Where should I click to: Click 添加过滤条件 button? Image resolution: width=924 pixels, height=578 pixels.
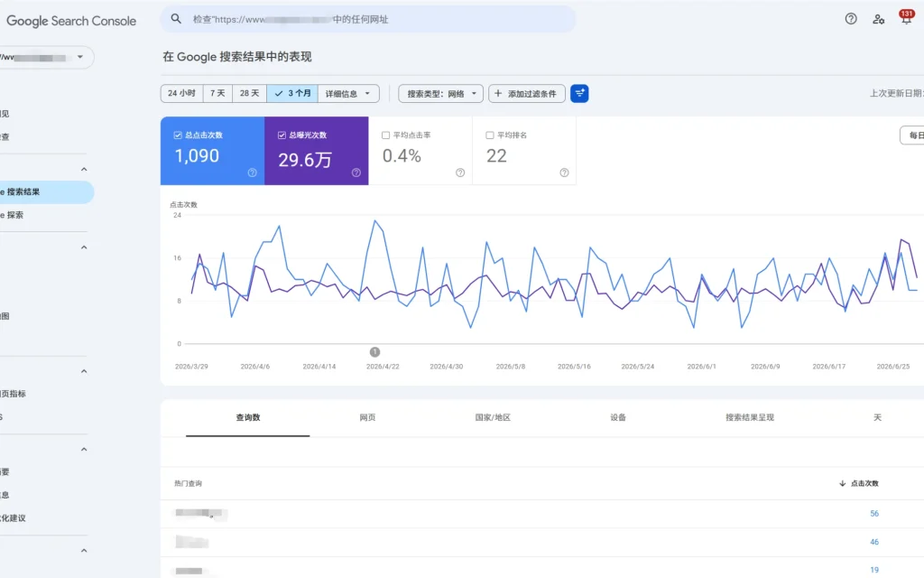coord(526,93)
